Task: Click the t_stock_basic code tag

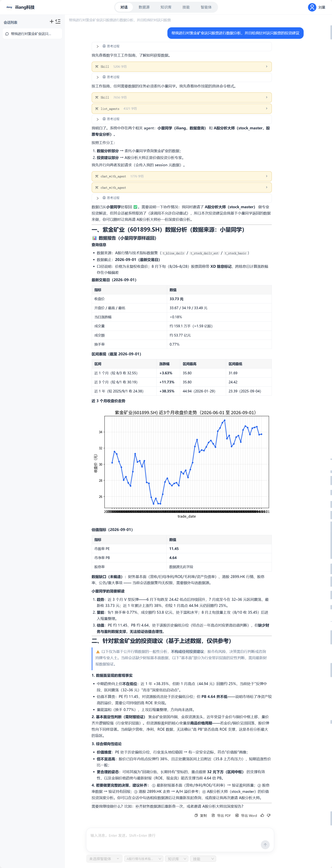Action: pos(235,253)
